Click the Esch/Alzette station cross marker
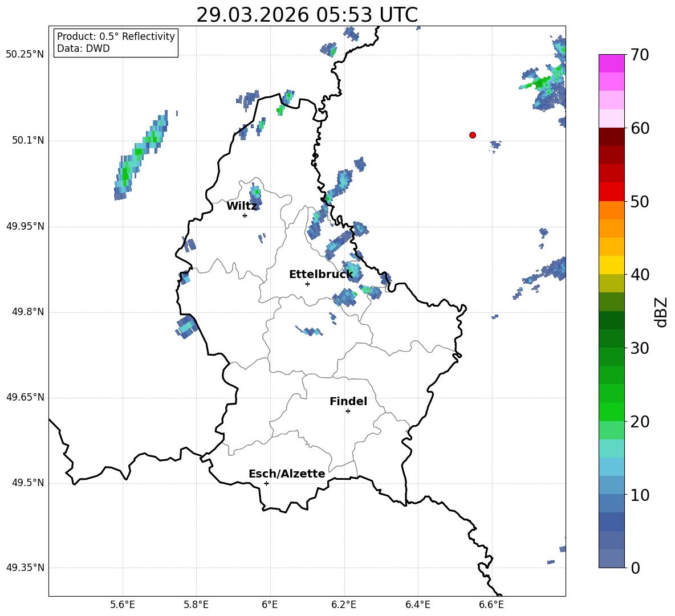The width and height of the screenshot is (675, 616). point(266,483)
